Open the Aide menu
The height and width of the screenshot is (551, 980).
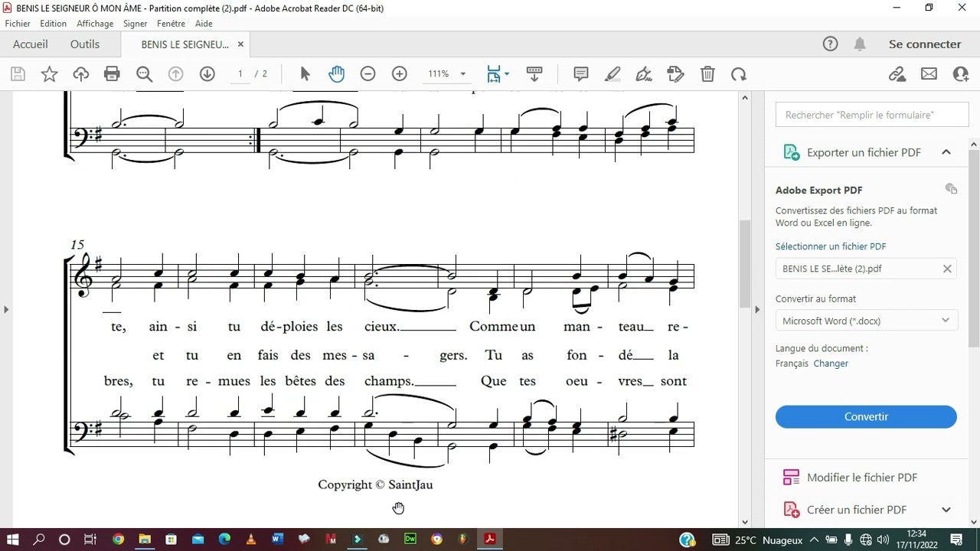click(x=204, y=24)
